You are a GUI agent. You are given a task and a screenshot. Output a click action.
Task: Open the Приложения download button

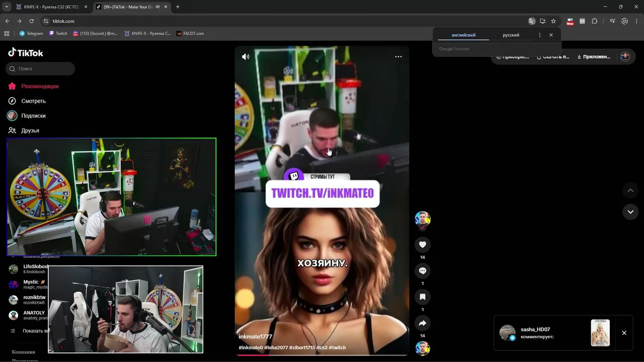pos(594,57)
